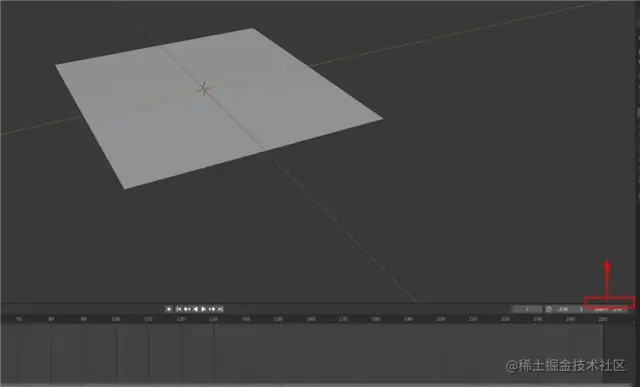Jump to the next keyframe
The width and height of the screenshot is (640, 387).
212,309
